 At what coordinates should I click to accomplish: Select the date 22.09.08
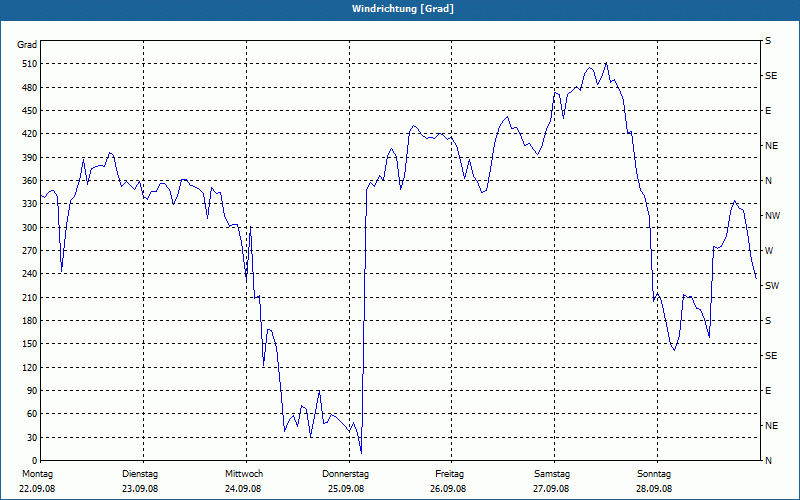click(37, 489)
